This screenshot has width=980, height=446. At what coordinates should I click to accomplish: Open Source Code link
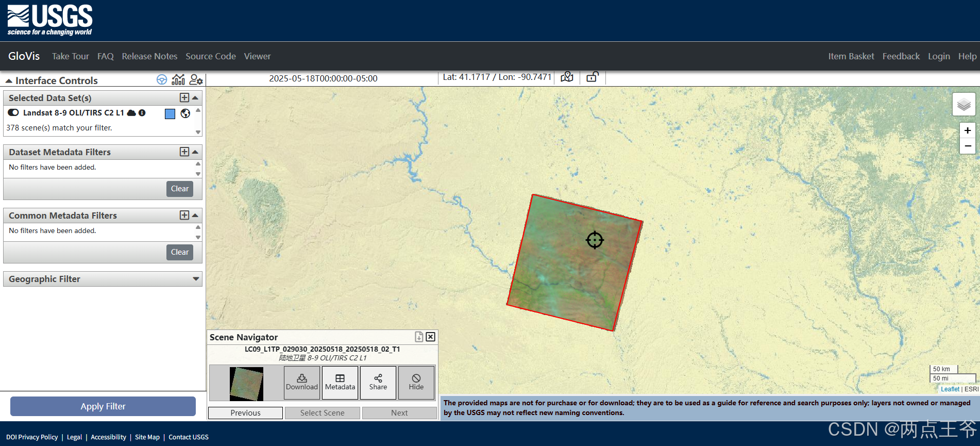point(211,56)
